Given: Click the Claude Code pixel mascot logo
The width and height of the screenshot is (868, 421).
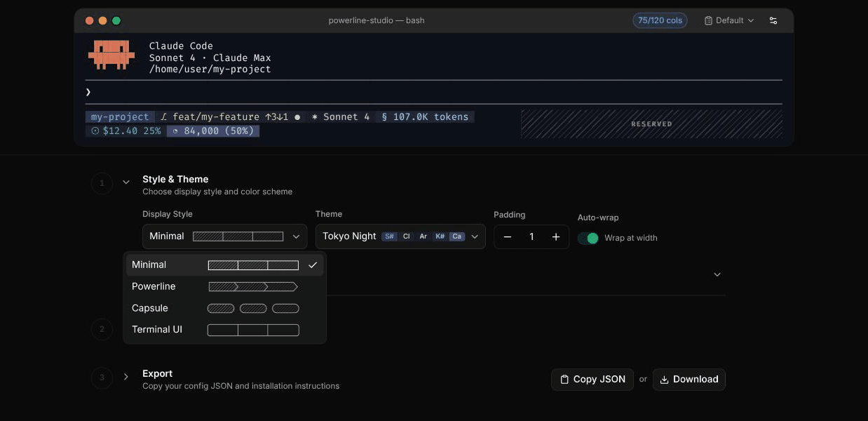Looking at the screenshot, I should 111,55.
